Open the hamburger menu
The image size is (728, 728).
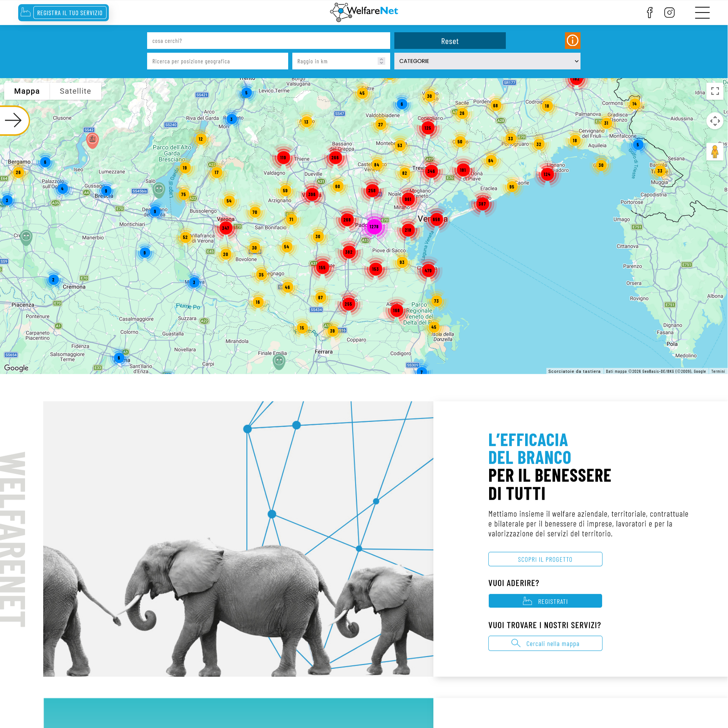702,13
